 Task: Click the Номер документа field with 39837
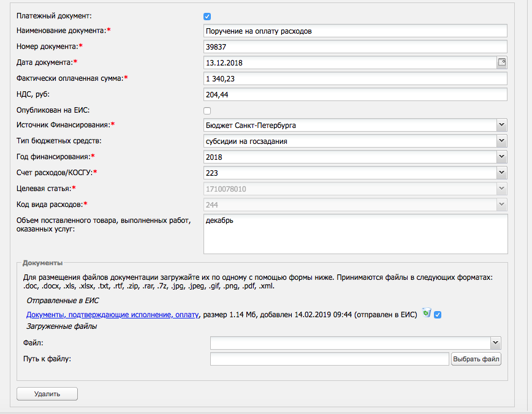tap(355, 47)
